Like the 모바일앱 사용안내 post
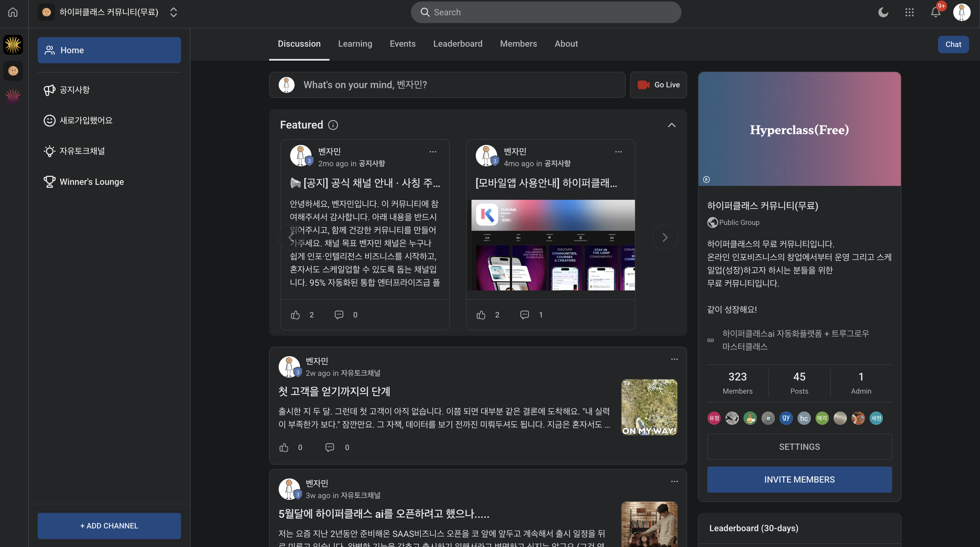This screenshot has width=980, height=547. [481, 315]
